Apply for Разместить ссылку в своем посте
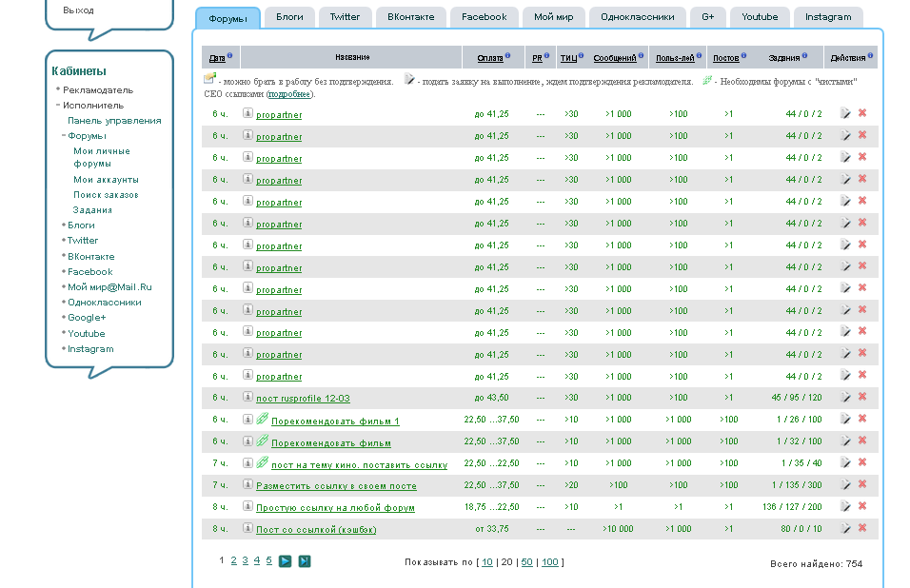This screenshot has height=588, width=910. click(x=845, y=485)
